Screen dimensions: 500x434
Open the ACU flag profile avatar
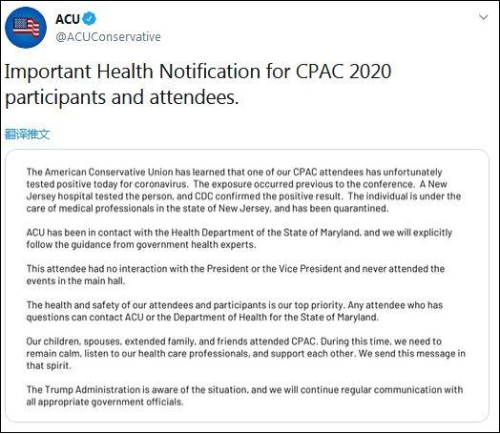coord(26,28)
